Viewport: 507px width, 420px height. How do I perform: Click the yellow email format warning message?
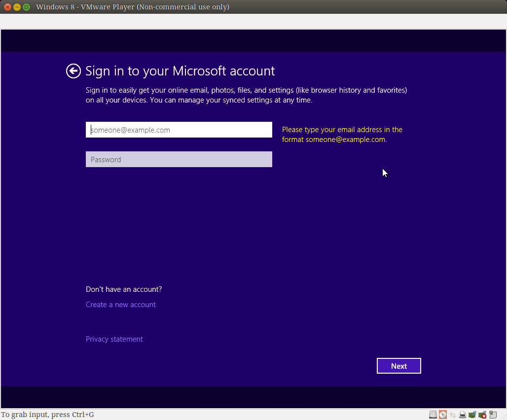(x=342, y=135)
